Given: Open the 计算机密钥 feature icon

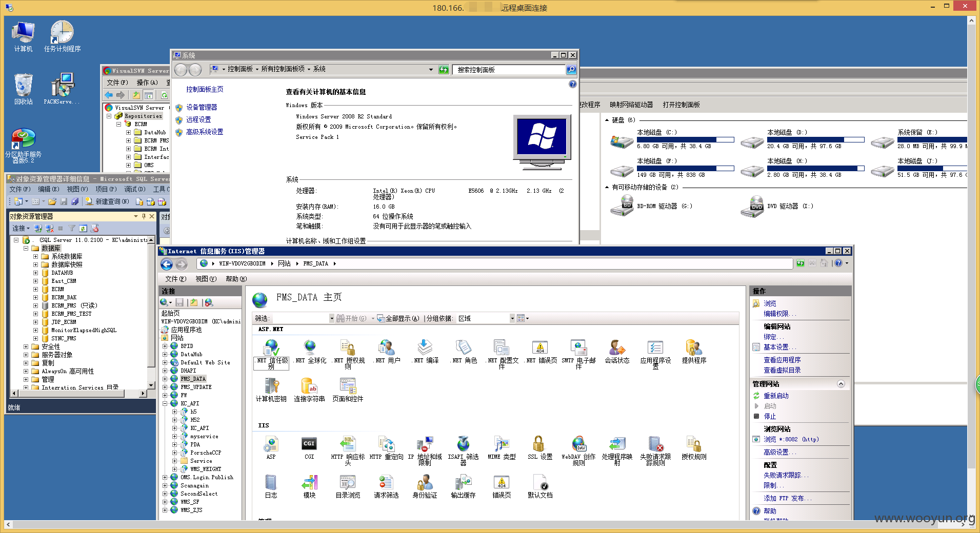Looking at the screenshot, I should (x=271, y=390).
